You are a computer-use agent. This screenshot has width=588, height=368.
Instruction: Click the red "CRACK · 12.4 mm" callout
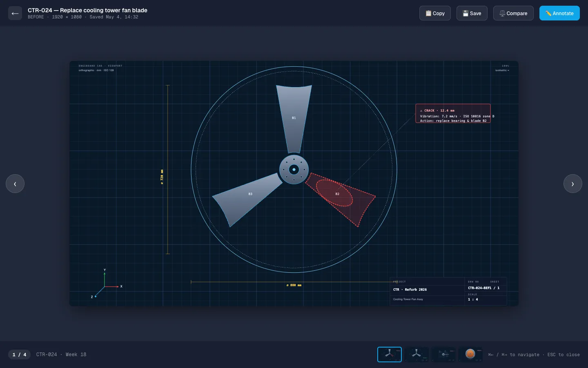[x=453, y=113]
